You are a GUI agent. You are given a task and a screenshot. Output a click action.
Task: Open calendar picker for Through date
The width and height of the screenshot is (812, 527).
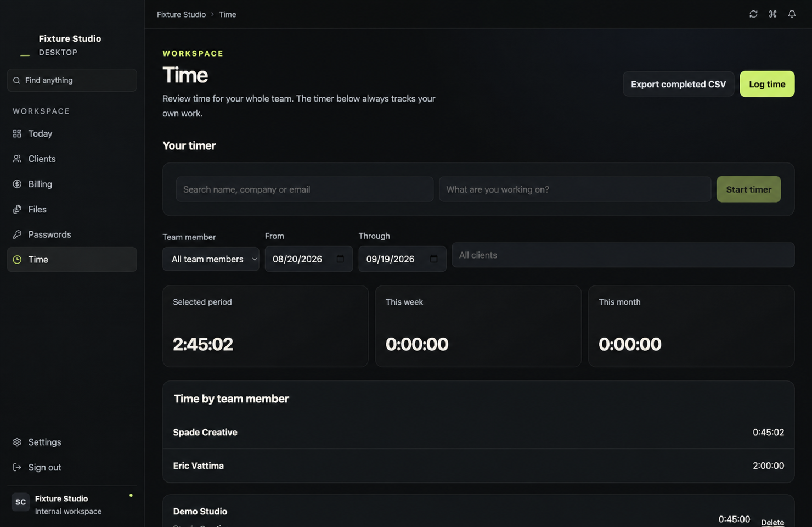pos(434,259)
